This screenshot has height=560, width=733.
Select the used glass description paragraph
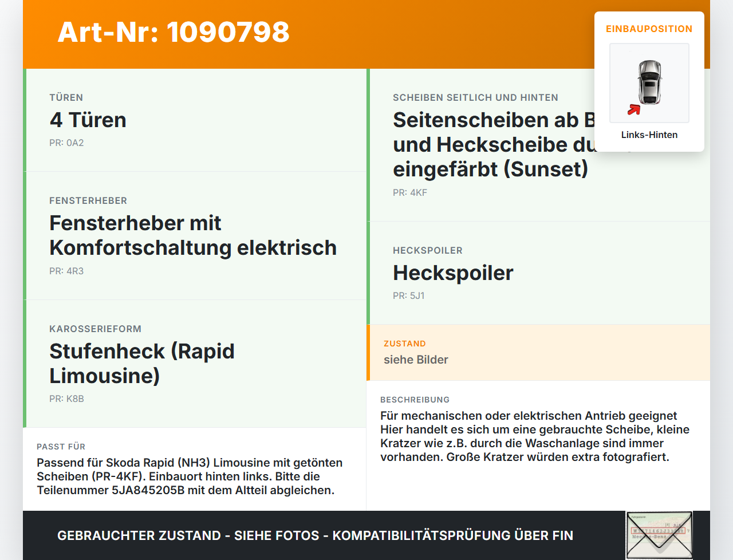(x=535, y=436)
